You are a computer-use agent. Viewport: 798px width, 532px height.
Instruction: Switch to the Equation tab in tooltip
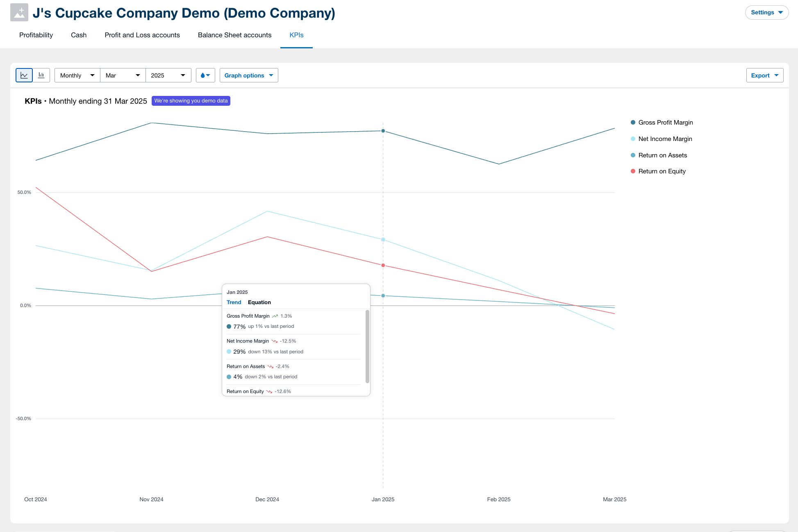click(x=259, y=302)
